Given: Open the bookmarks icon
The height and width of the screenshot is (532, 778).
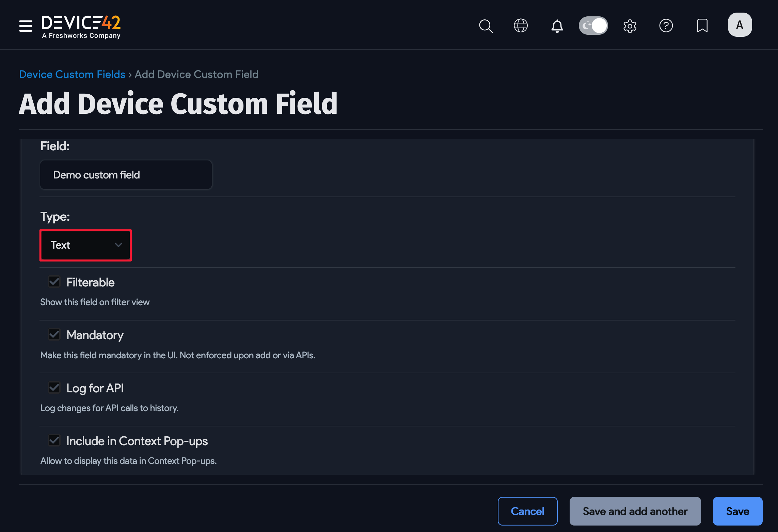Looking at the screenshot, I should coord(702,25).
